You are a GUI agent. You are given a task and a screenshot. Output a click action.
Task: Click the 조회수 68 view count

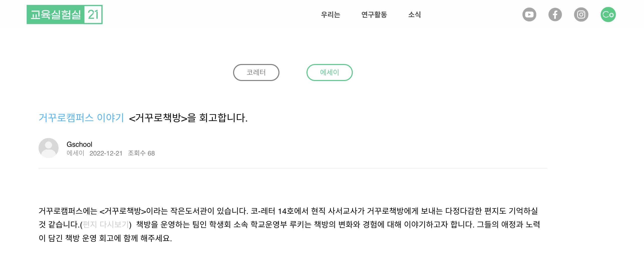(x=141, y=153)
